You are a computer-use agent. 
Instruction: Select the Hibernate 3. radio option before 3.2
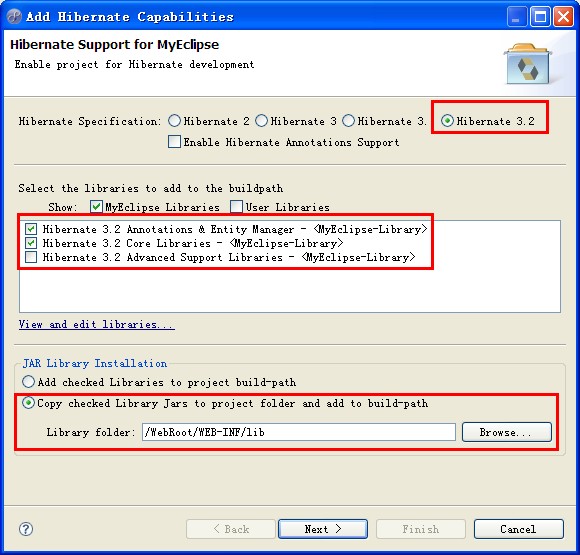[348, 121]
